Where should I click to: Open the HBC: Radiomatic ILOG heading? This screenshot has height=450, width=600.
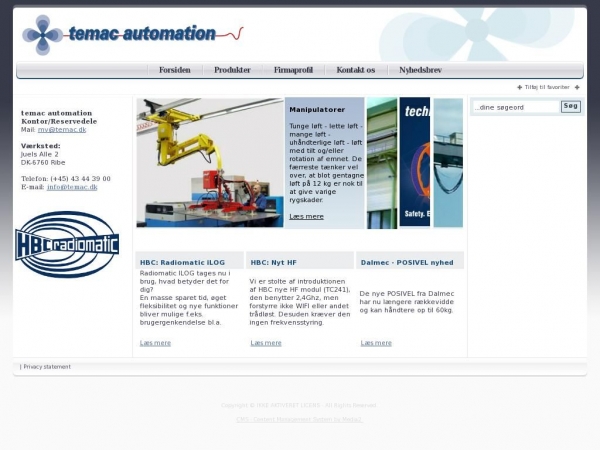point(182,262)
